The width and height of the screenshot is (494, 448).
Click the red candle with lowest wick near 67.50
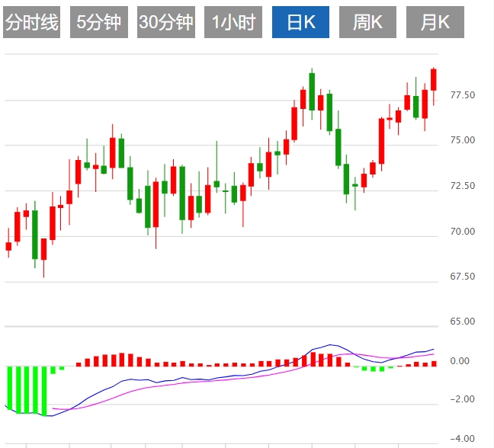click(x=43, y=249)
